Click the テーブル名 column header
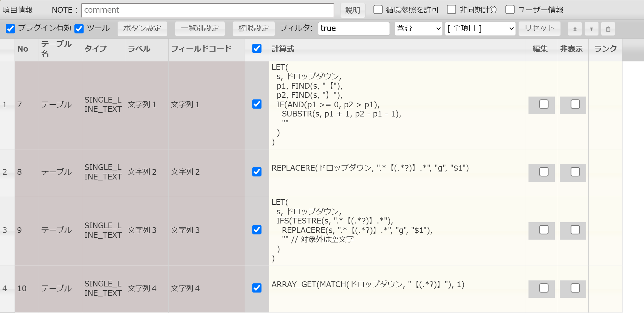 point(60,50)
